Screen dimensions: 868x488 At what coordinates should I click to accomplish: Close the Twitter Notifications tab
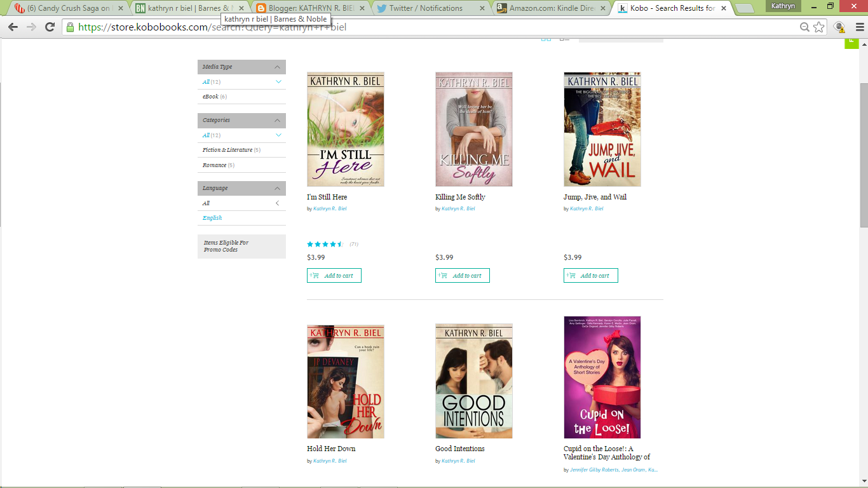[x=482, y=8]
